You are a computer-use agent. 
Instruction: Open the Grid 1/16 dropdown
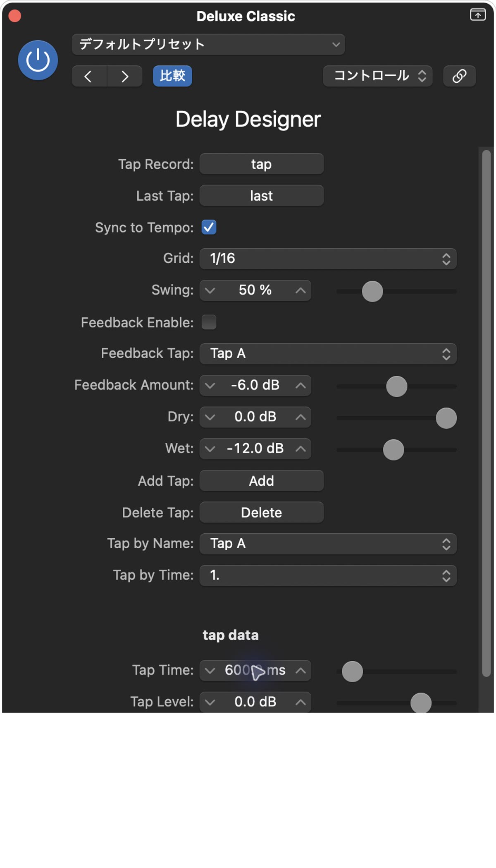[x=328, y=259]
